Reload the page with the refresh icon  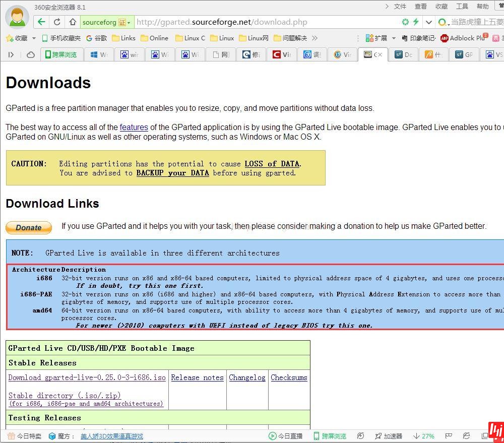click(x=57, y=22)
